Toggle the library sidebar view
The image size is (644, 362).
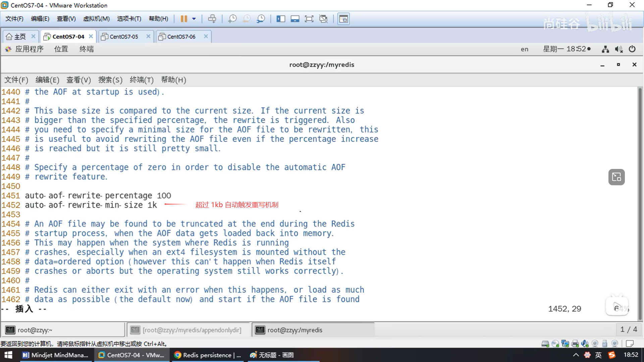coord(280,19)
